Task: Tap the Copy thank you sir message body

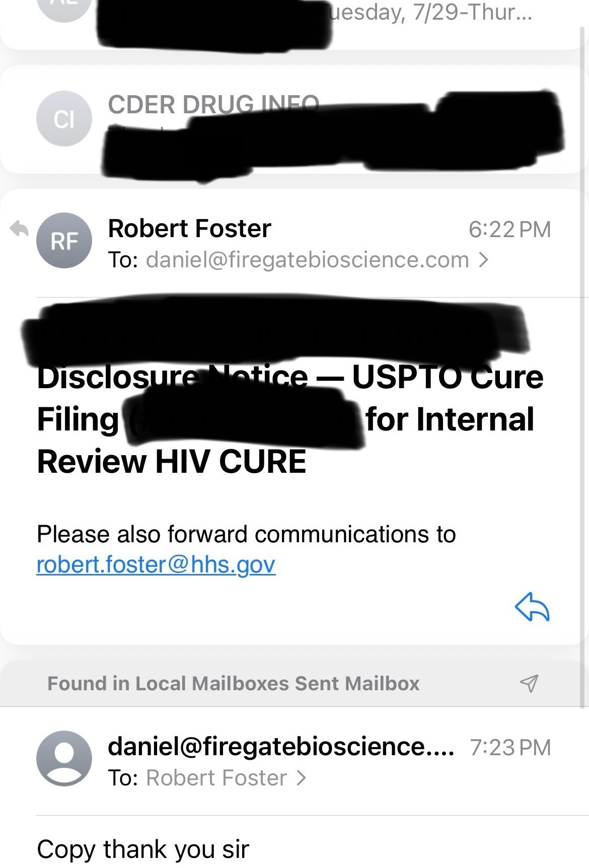Action: 143,849
